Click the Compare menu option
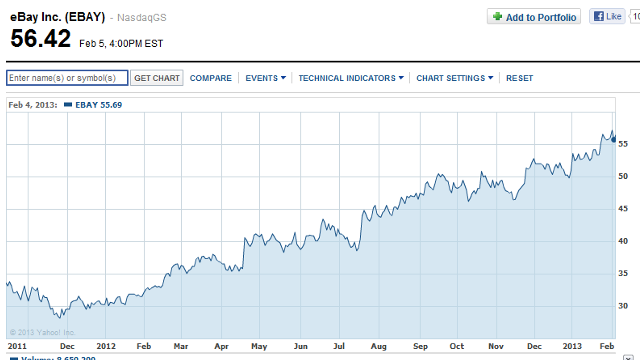 tap(211, 78)
